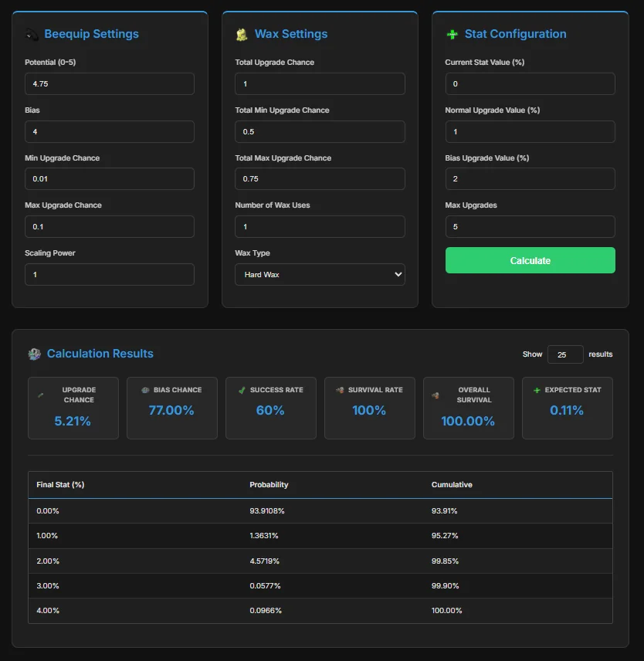Click the Potential input field
The height and width of the screenshot is (661, 644).
click(109, 84)
